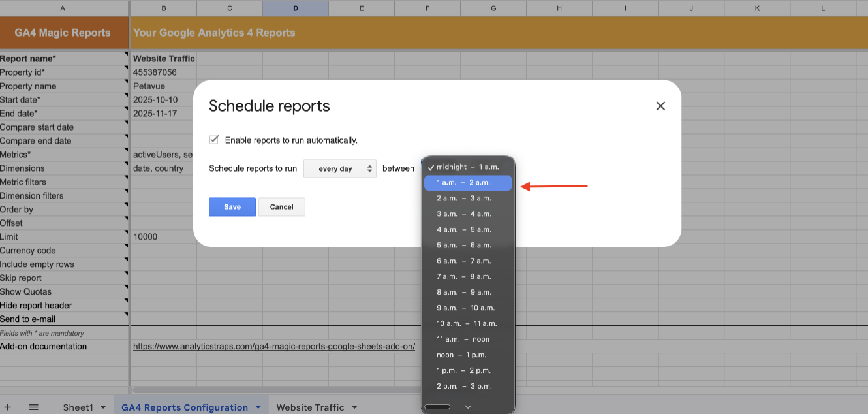
Task: Click the Dimension filters label cell
Action: [64, 196]
